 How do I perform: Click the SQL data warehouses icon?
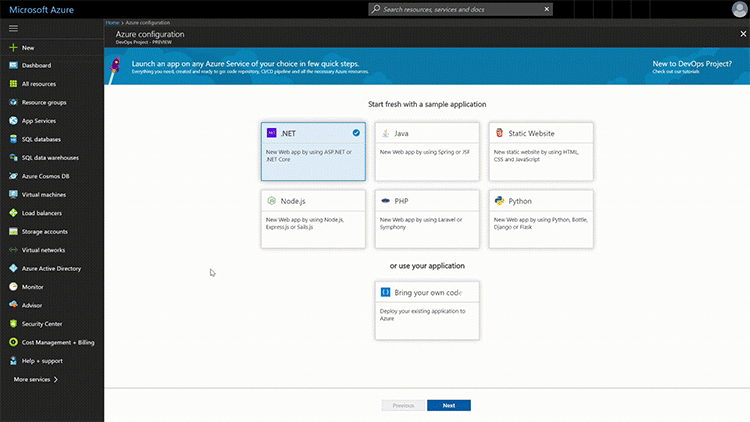[13, 157]
